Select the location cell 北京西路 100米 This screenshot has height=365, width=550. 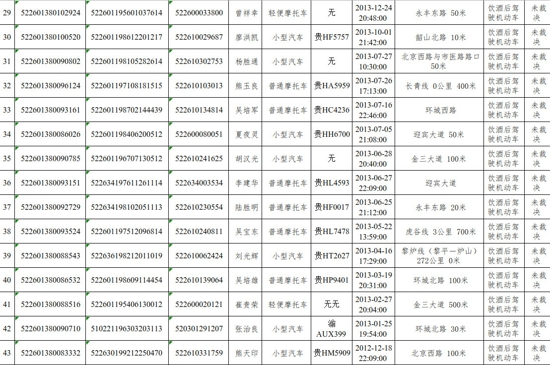[x=441, y=353]
